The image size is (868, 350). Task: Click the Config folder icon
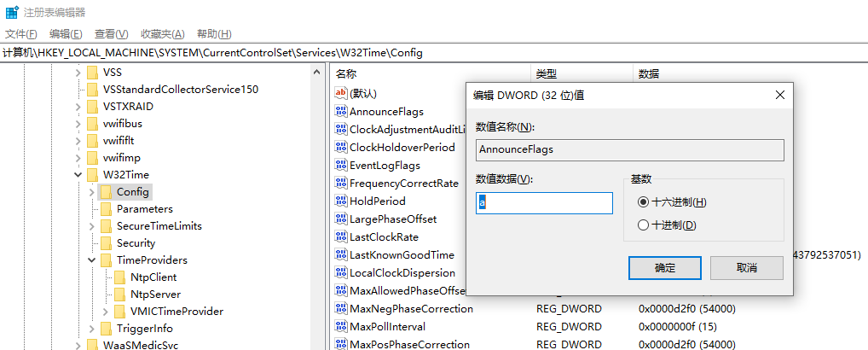coord(106,191)
